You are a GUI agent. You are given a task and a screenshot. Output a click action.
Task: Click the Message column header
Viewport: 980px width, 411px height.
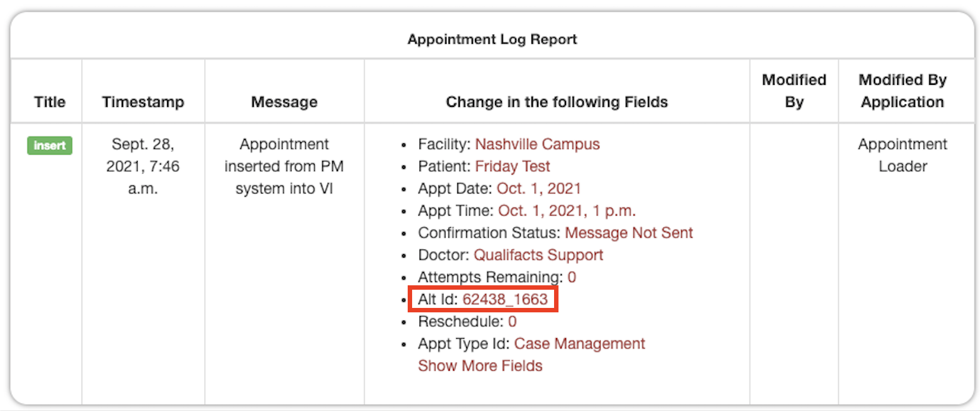click(x=284, y=102)
